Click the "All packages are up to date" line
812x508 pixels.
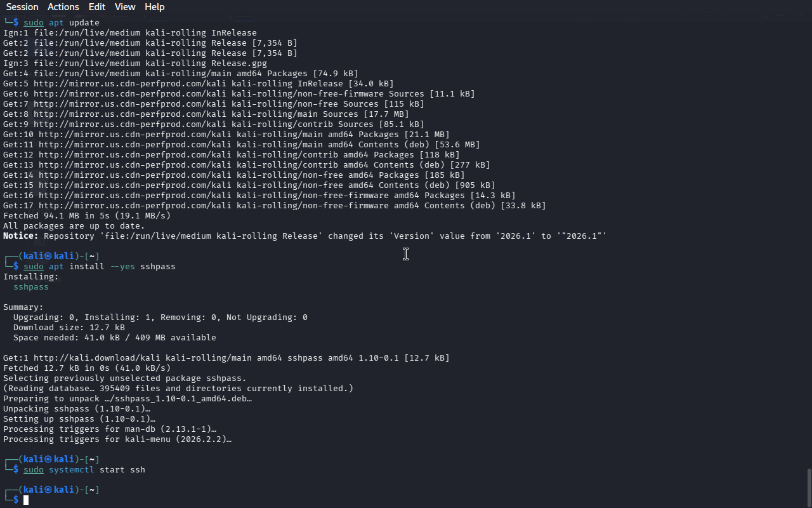click(74, 226)
